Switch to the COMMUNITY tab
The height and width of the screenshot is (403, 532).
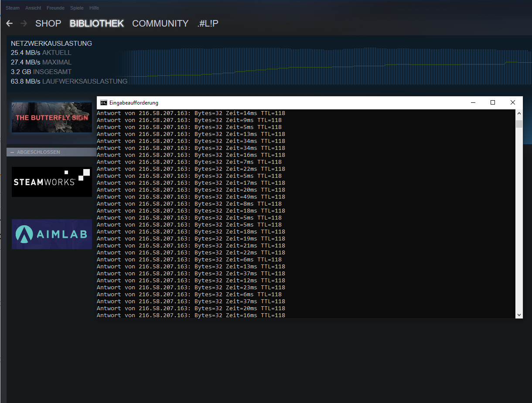(x=160, y=24)
